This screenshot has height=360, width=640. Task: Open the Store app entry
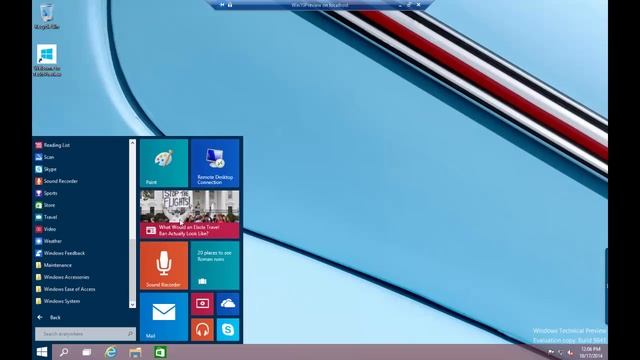point(45,205)
